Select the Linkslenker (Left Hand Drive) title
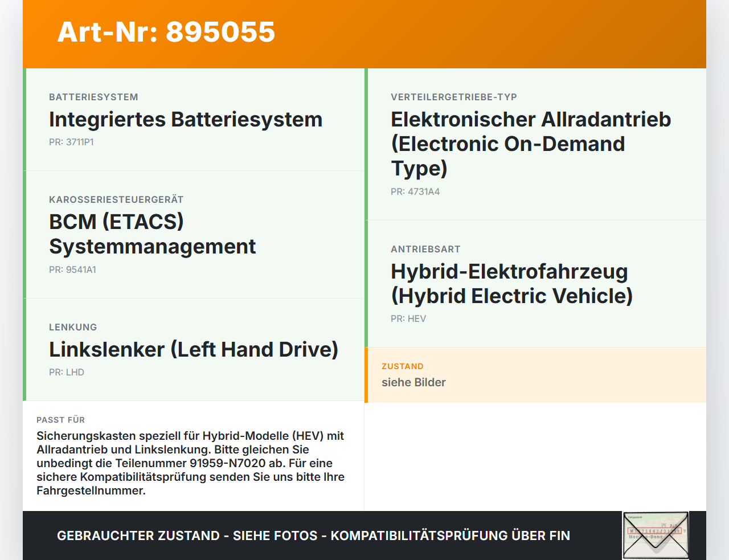729x560 pixels. click(x=194, y=350)
